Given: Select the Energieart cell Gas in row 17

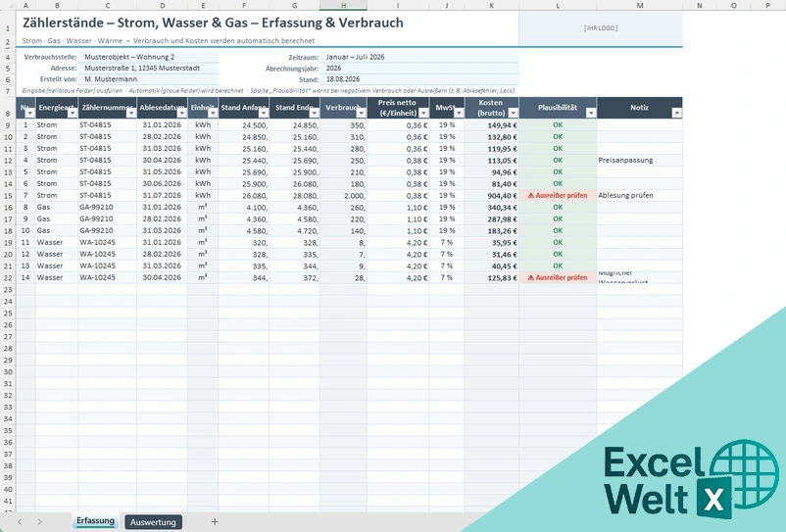Looking at the screenshot, I should 57,218.
